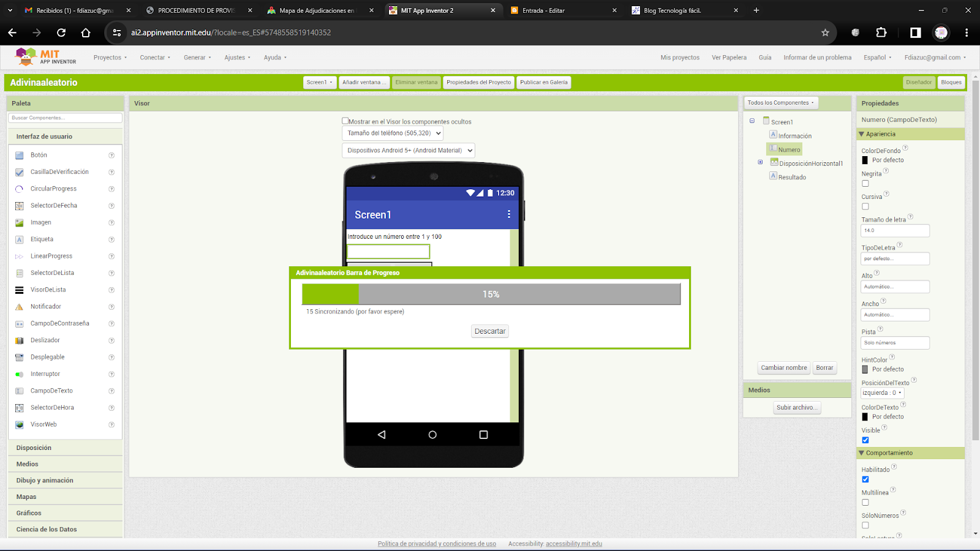This screenshot has width=980, height=551.
Task: Switch to the Entrada - Editar browser tab
Action: (x=563, y=10)
